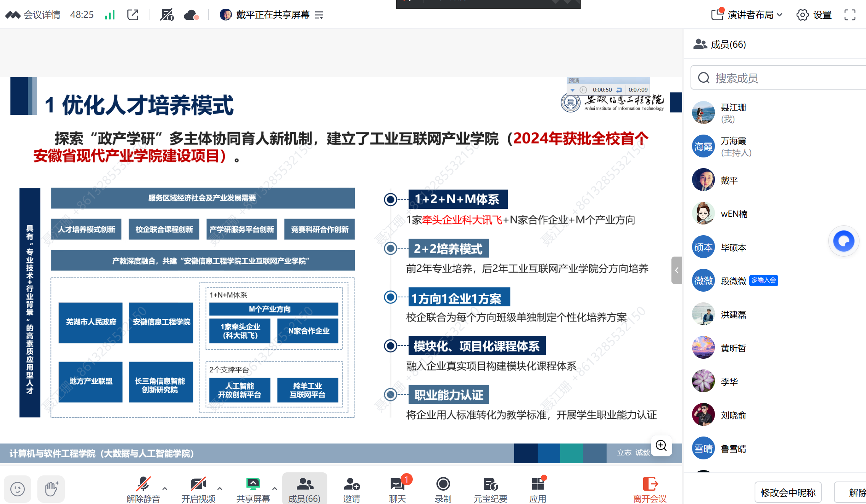The width and height of the screenshot is (866, 504).
Task: Collapse the members side panel
Action: pyautogui.click(x=676, y=270)
